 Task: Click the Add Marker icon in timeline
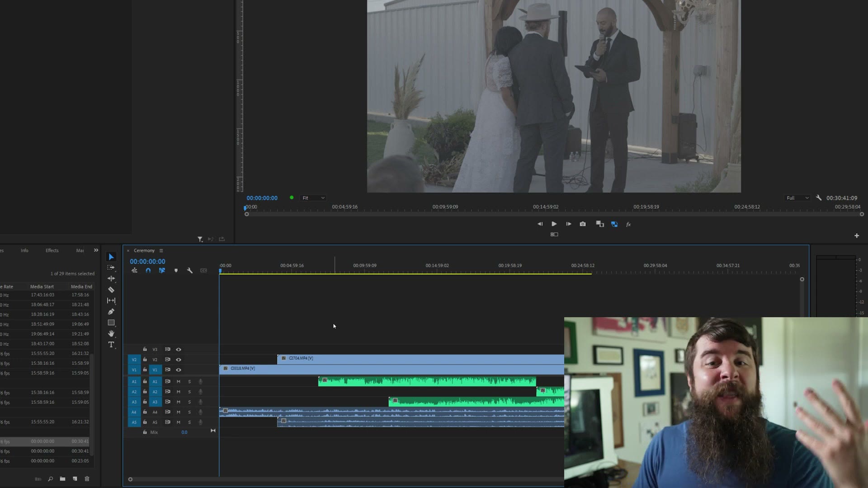176,270
